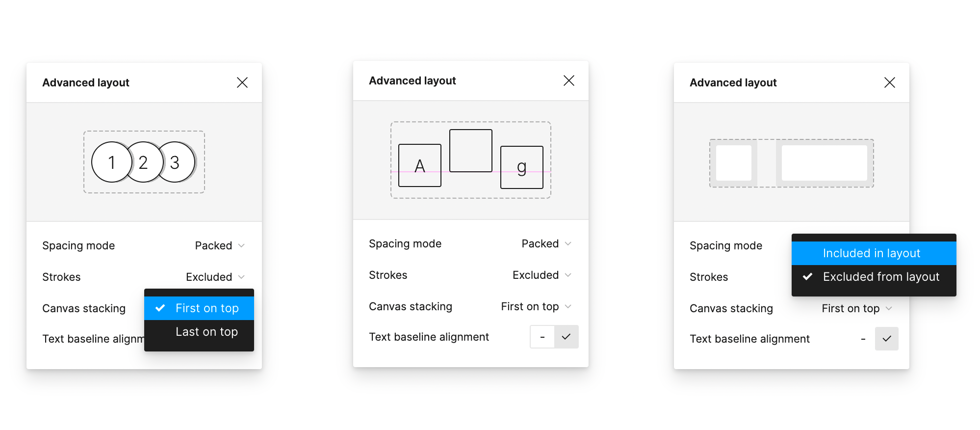Viewport: 980px width, 430px height.
Task: Close the middle Advanced layout panel
Action: pos(569,81)
